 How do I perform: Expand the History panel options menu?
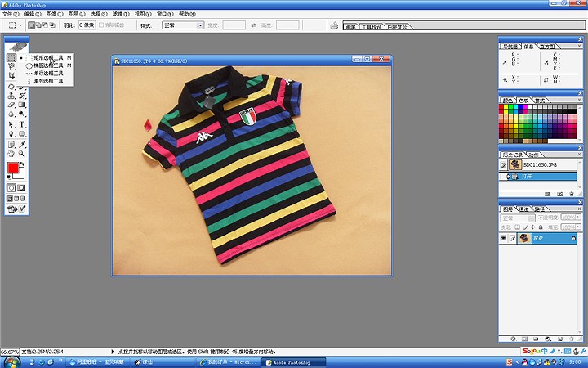click(x=580, y=155)
